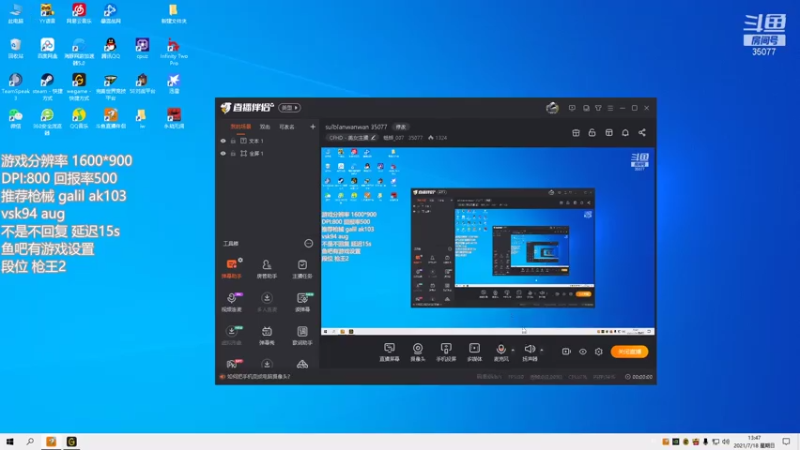This screenshot has height=450, width=800.
Task: Open the TeamSpeak 3 desktop shortcut
Action: click(15, 87)
